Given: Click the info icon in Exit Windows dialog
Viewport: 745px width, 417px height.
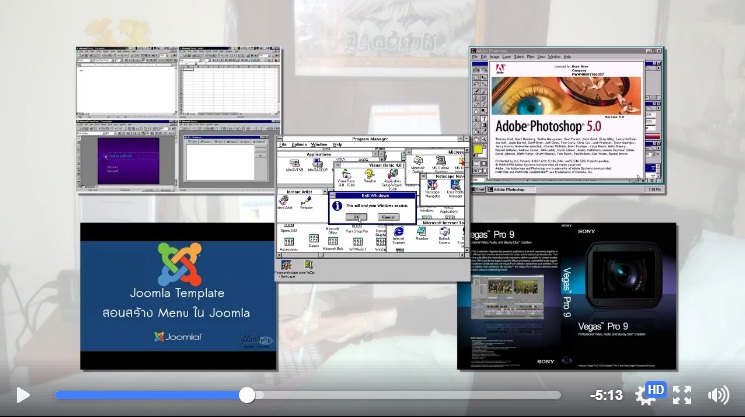Looking at the screenshot, I should point(337,206).
